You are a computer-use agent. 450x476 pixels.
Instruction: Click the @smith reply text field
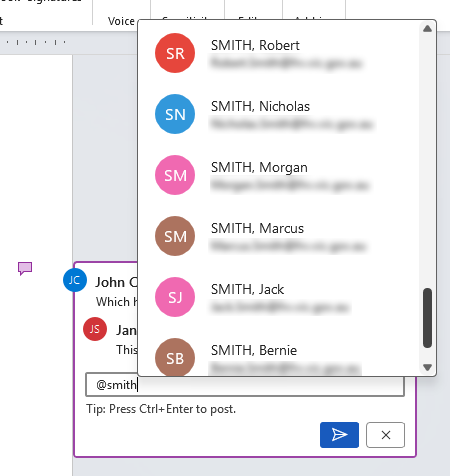(x=245, y=385)
